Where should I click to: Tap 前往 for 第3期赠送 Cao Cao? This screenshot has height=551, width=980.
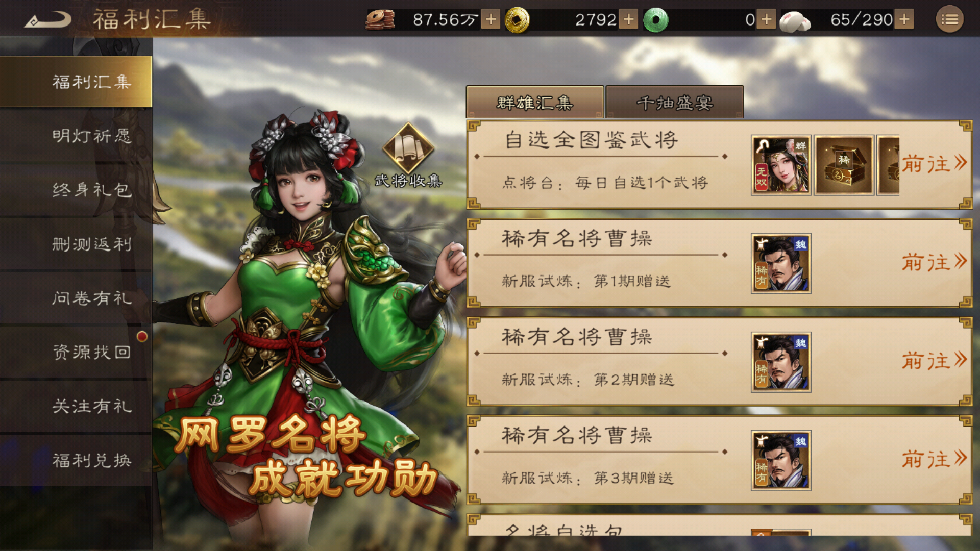tap(934, 460)
